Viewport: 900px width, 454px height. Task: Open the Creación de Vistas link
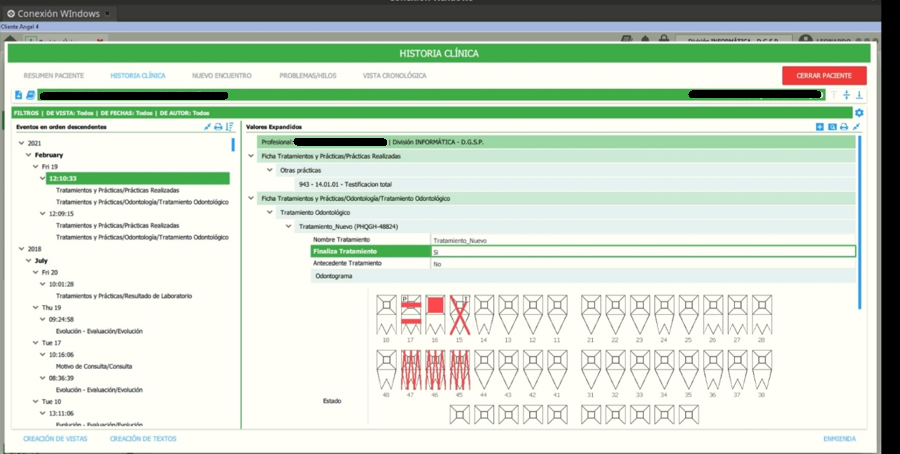click(x=55, y=439)
